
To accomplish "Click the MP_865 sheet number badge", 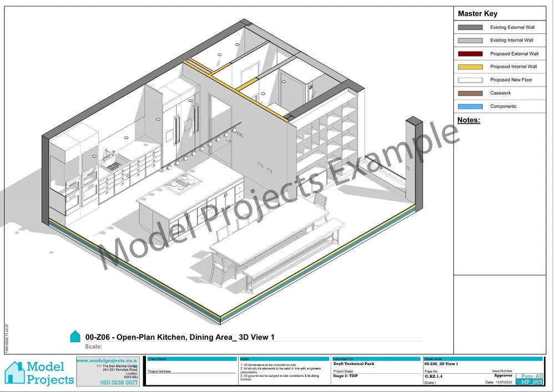I will (x=528, y=382).
